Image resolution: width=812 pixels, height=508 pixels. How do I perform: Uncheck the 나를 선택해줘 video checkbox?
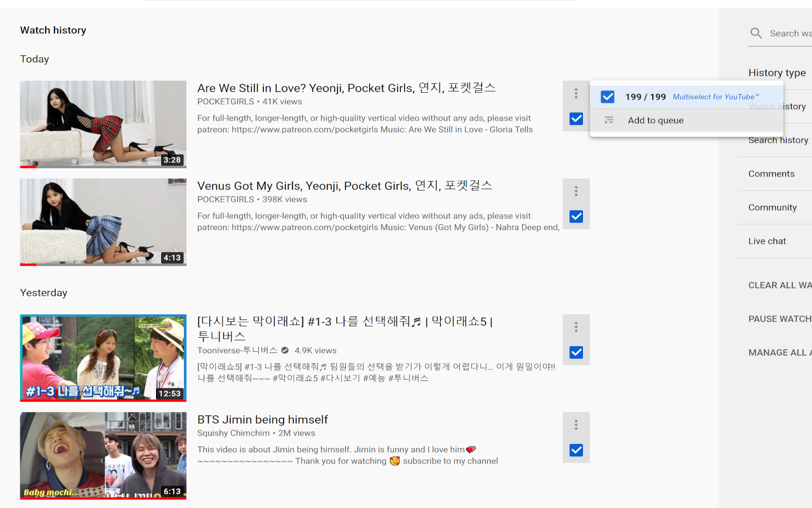click(x=576, y=352)
